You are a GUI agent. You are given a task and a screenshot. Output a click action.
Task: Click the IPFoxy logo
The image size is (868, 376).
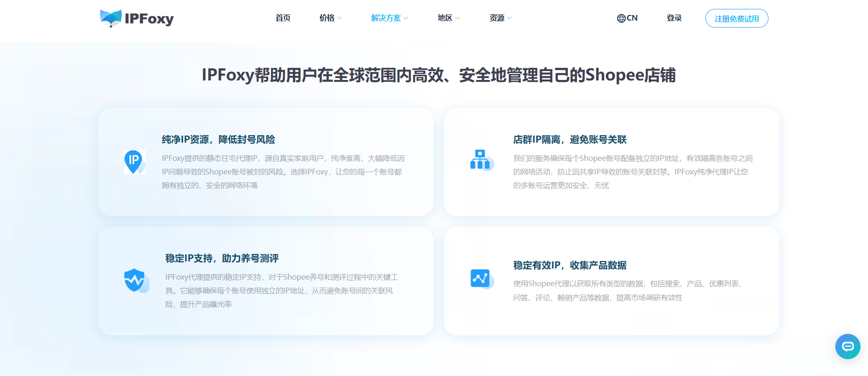coord(137,18)
